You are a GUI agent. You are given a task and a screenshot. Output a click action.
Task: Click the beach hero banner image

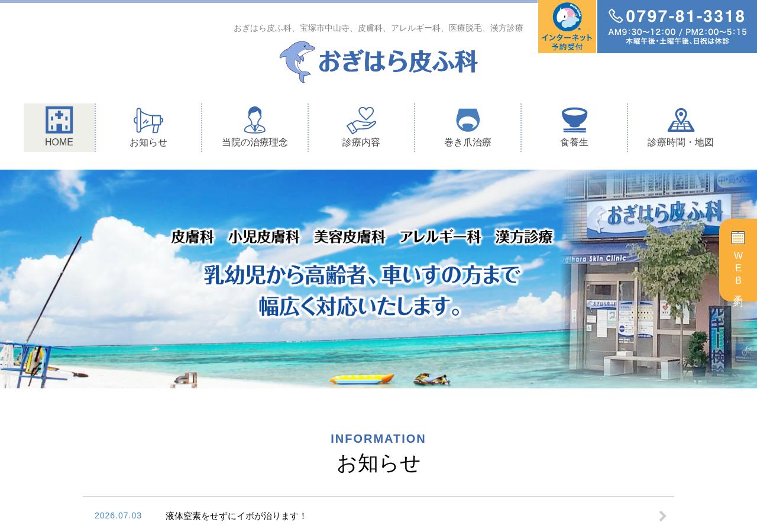(x=378, y=279)
